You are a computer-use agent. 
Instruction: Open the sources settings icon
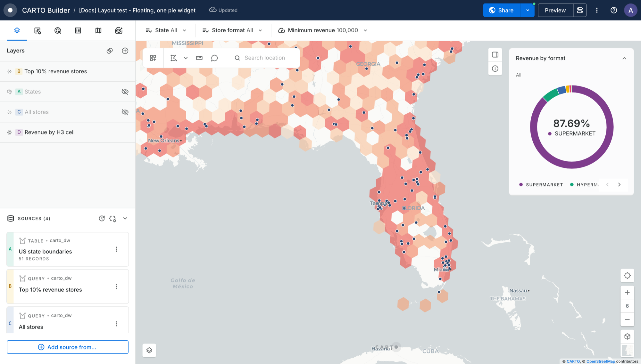tap(112, 218)
